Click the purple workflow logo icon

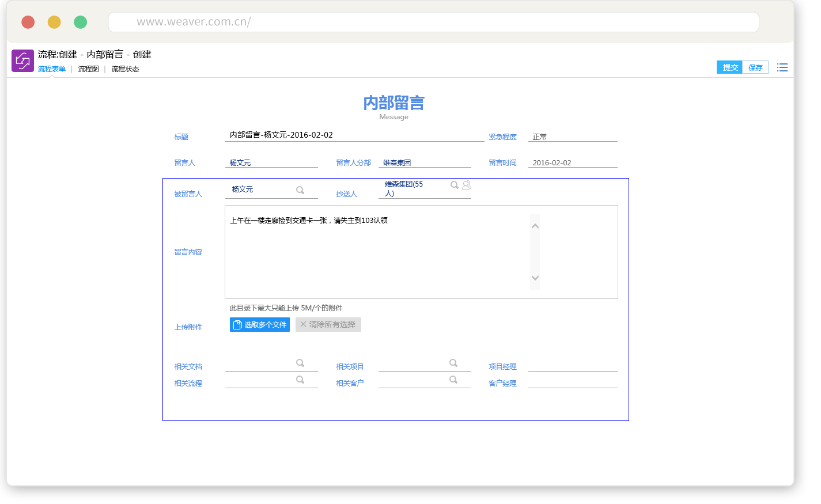[22, 60]
